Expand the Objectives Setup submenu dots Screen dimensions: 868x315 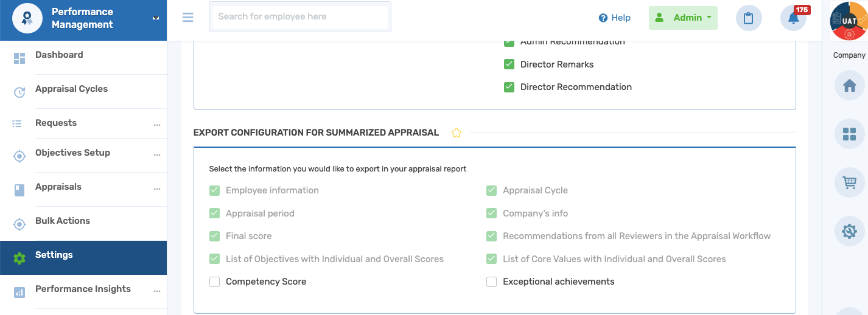pos(157,154)
